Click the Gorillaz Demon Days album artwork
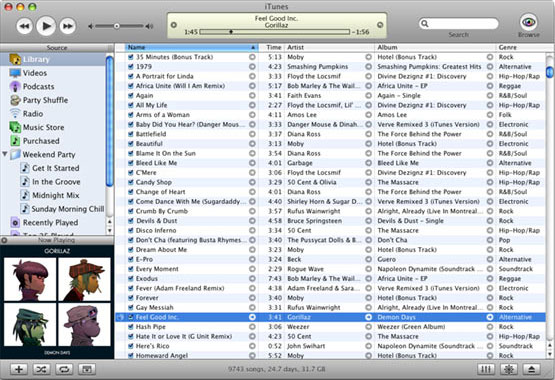Viewport: 555px width, 380px height. click(57, 302)
